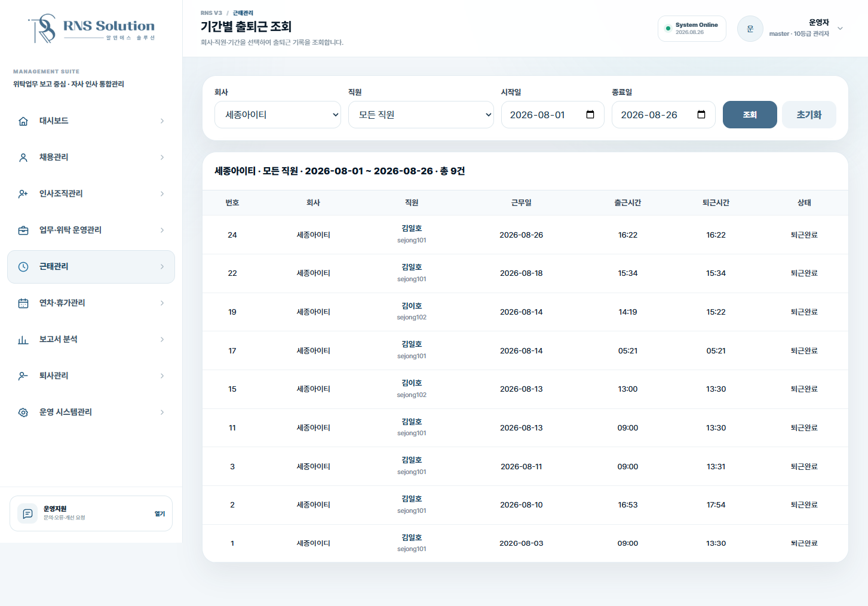
Task: Open the 근태관리 menu item
Action: 91,267
